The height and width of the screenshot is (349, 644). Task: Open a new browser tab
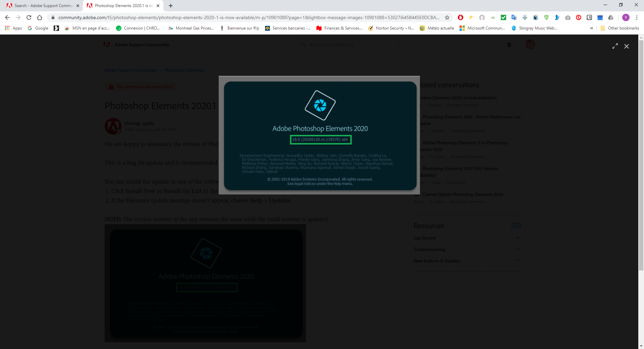coord(171,6)
